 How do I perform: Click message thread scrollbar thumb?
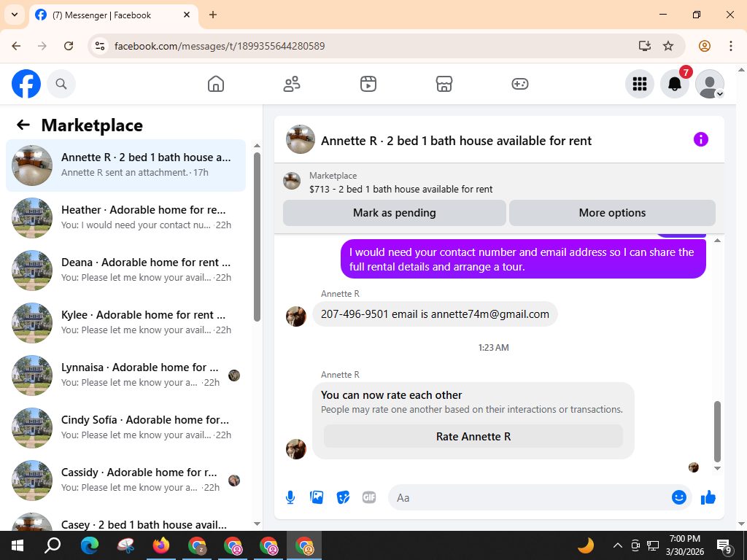click(718, 432)
